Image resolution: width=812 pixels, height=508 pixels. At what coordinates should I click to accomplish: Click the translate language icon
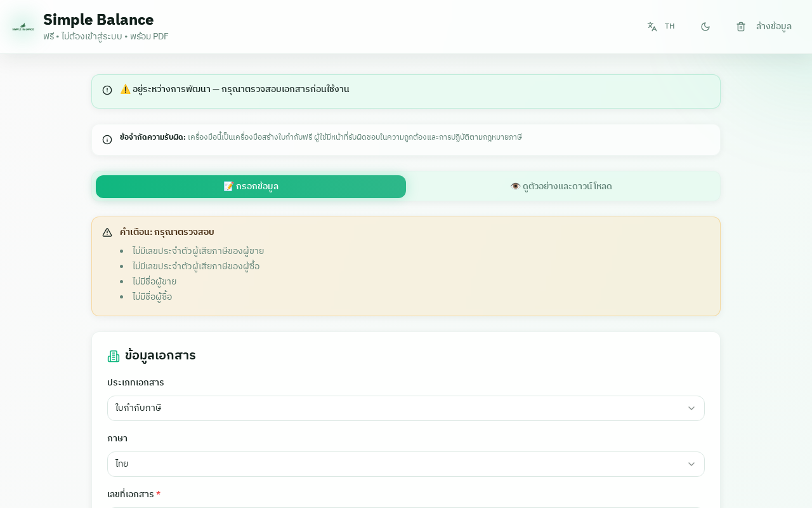(x=652, y=27)
